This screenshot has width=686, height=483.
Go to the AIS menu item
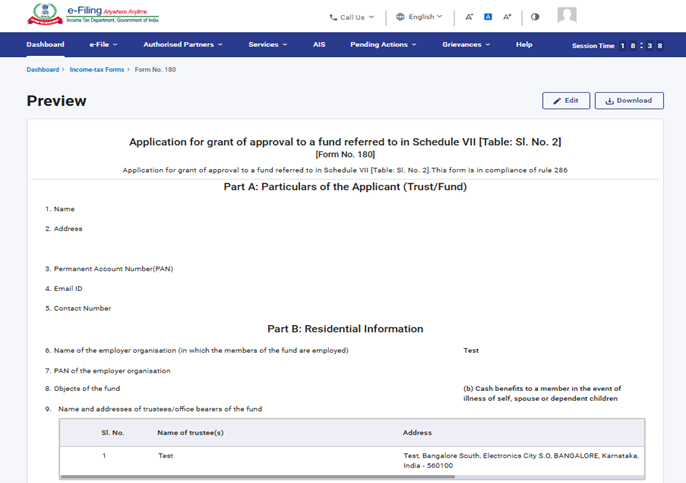[319, 45]
